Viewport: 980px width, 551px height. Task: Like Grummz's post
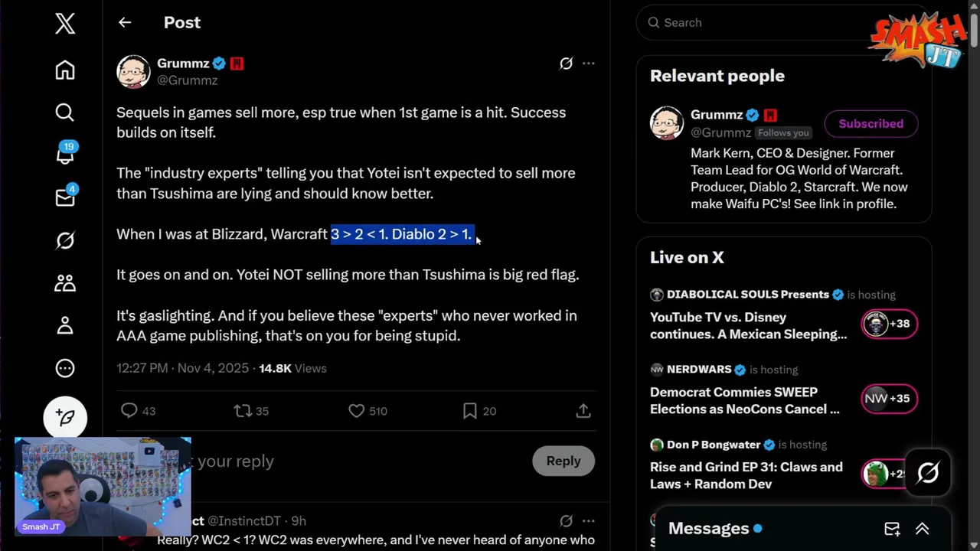pos(357,411)
